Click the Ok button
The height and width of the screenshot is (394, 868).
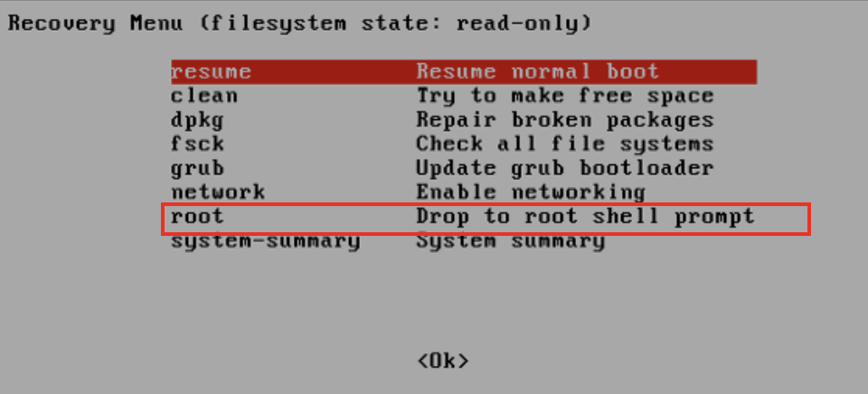coord(443,361)
